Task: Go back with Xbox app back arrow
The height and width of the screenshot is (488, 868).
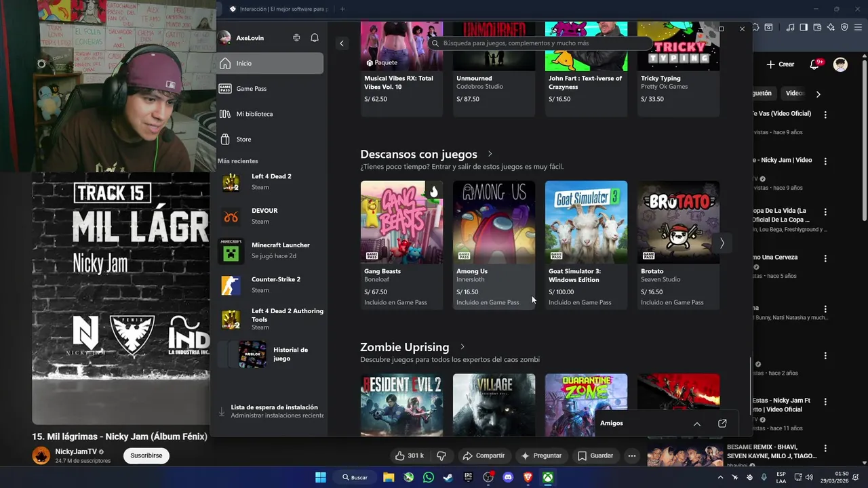Action: coord(342,43)
